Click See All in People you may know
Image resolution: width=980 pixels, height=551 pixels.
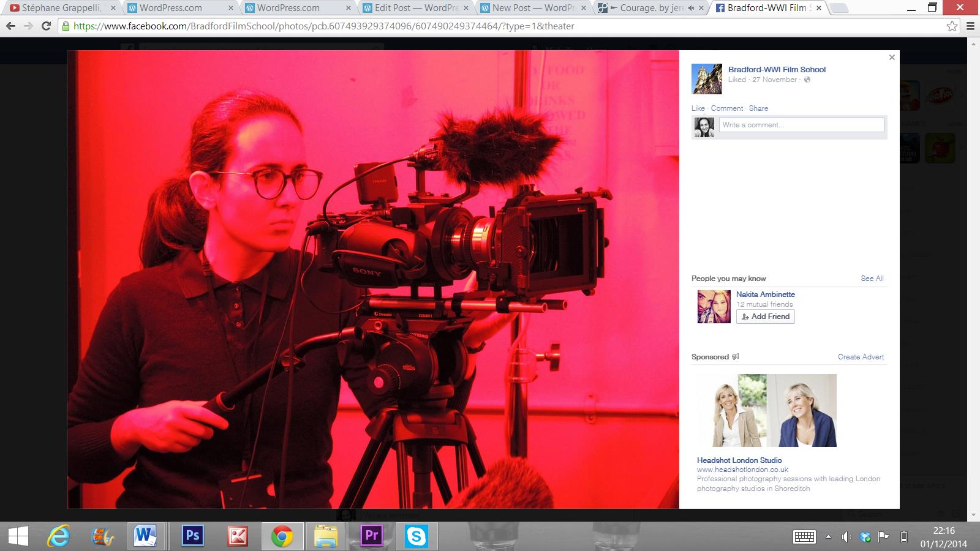[872, 279]
